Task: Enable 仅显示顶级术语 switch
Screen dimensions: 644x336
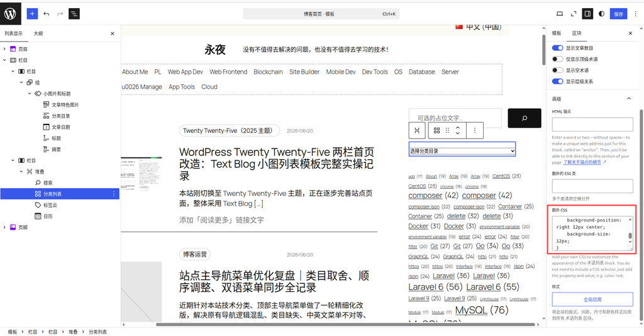Action: [557, 59]
